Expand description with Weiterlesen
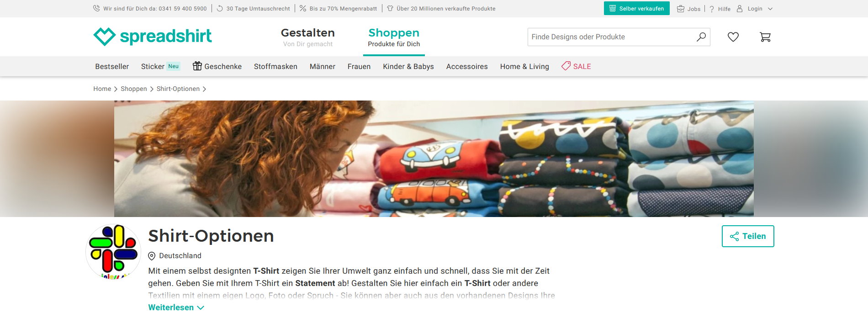Image resolution: width=868 pixels, height=318 pixels. tap(176, 307)
